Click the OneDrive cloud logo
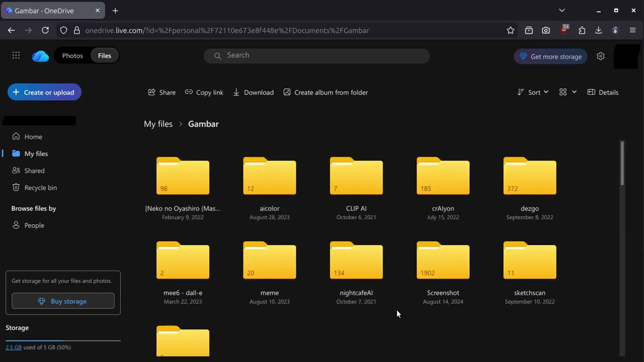Image resolution: width=644 pixels, height=362 pixels. [40, 56]
